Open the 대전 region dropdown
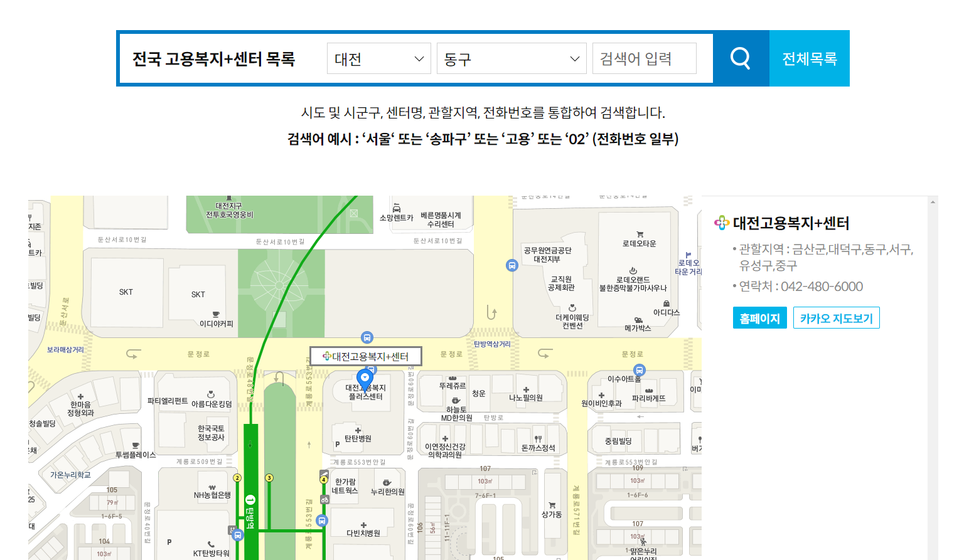Screen dimensions: 964x560 pos(378,58)
